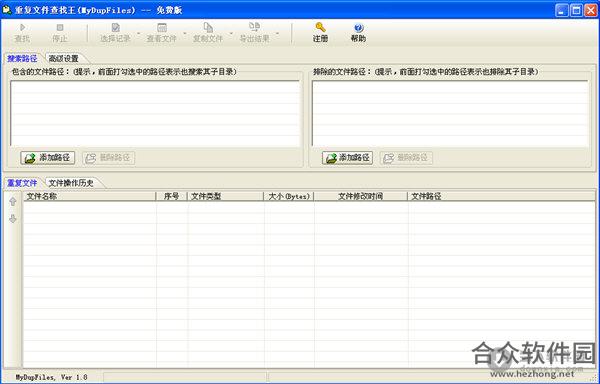Expand the 查看文件 dropdown arrow

click(x=184, y=33)
